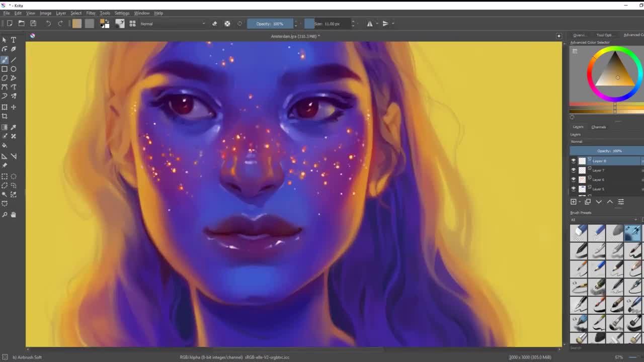Select the Text tool in toolbox
This screenshot has height=362, width=644.
[14, 40]
